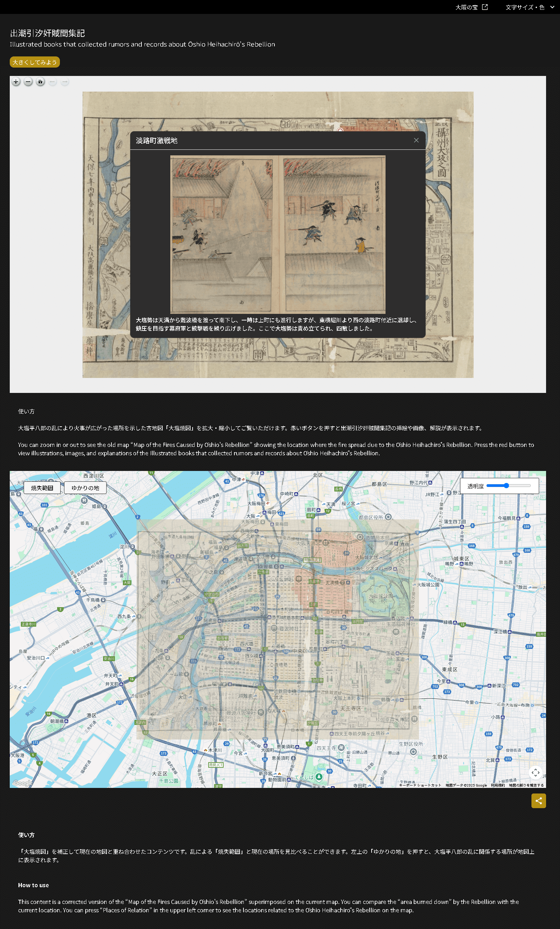Click the 出潮引汐奸賊聞集記 page heading
The width and height of the screenshot is (560, 929).
[x=47, y=33]
